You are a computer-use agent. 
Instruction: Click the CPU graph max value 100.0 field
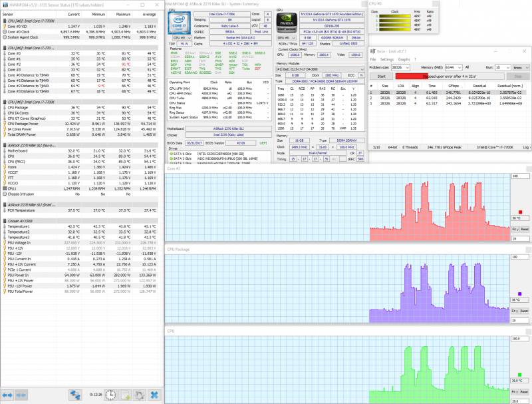click(520, 339)
